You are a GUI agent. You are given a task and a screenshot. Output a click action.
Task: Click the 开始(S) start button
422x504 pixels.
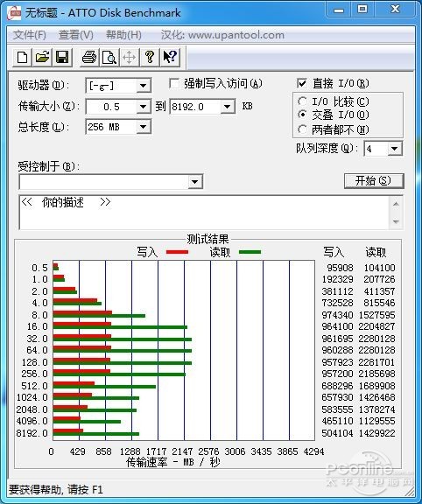(x=374, y=180)
